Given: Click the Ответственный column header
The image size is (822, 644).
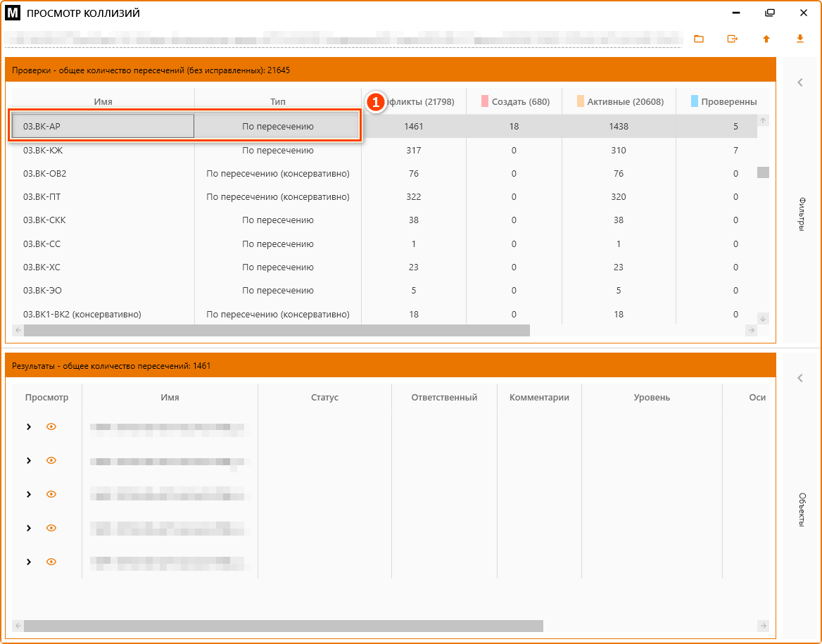Looking at the screenshot, I should 444,398.
